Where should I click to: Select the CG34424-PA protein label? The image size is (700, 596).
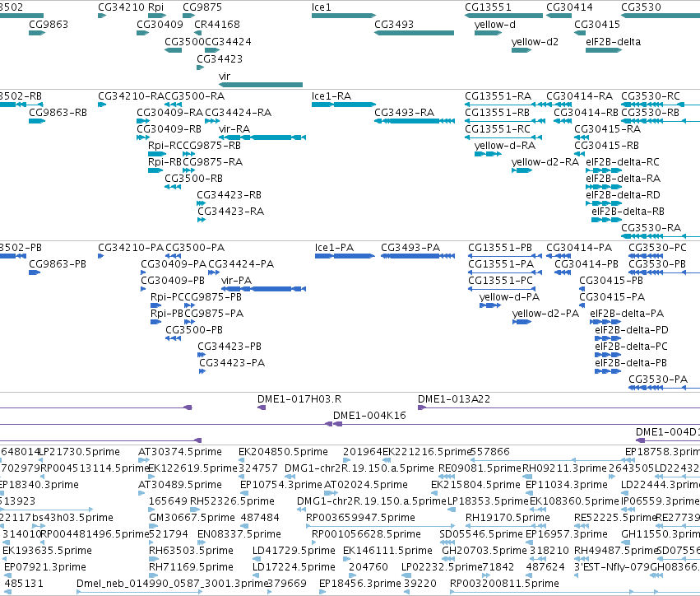pyautogui.click(x=241, y=264)
